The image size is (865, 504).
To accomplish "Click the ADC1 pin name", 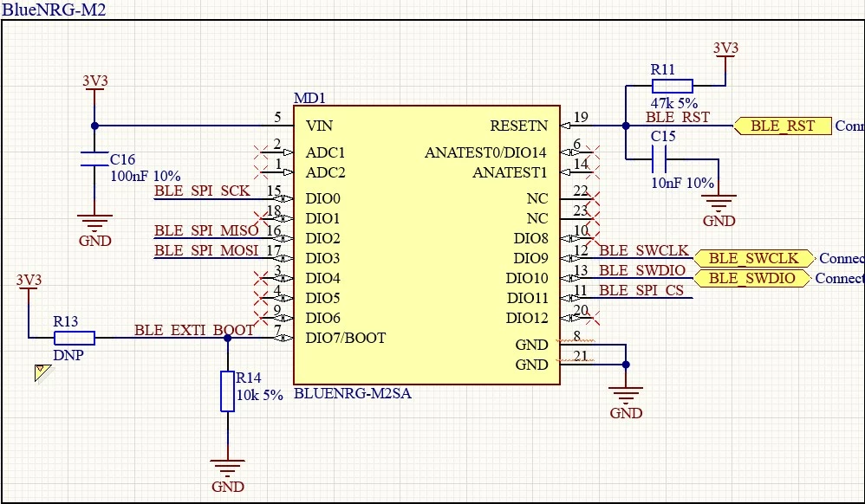I will click(326, 152).
